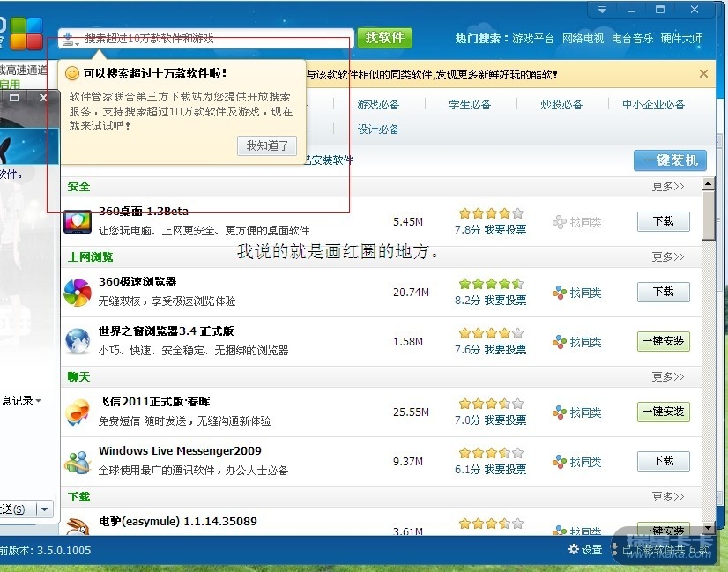Click the 360桌面 1.3Beta app icon
The image size is (728, 572).
pos(78,222)
